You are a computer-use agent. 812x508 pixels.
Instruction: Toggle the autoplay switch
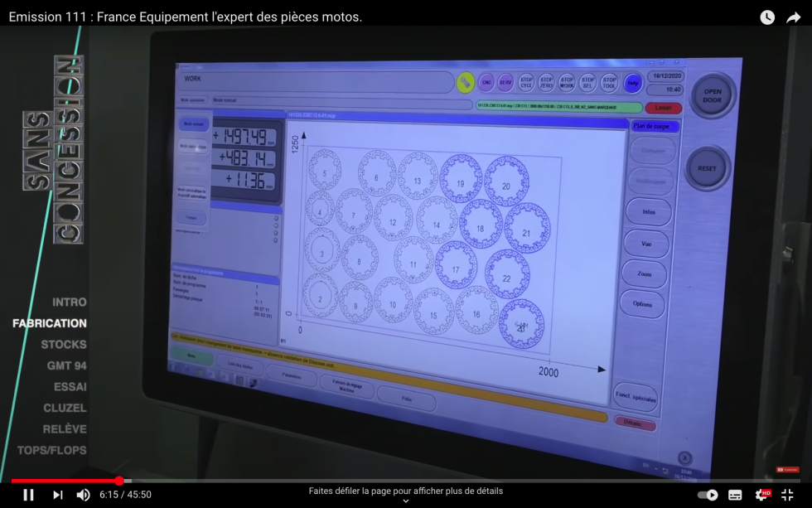708,495
